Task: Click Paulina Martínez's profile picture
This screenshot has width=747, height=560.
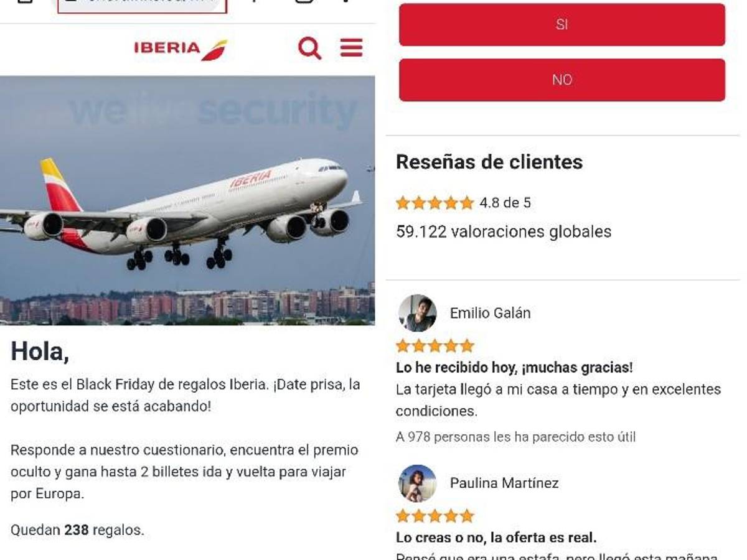Action: tap(417, 483)
